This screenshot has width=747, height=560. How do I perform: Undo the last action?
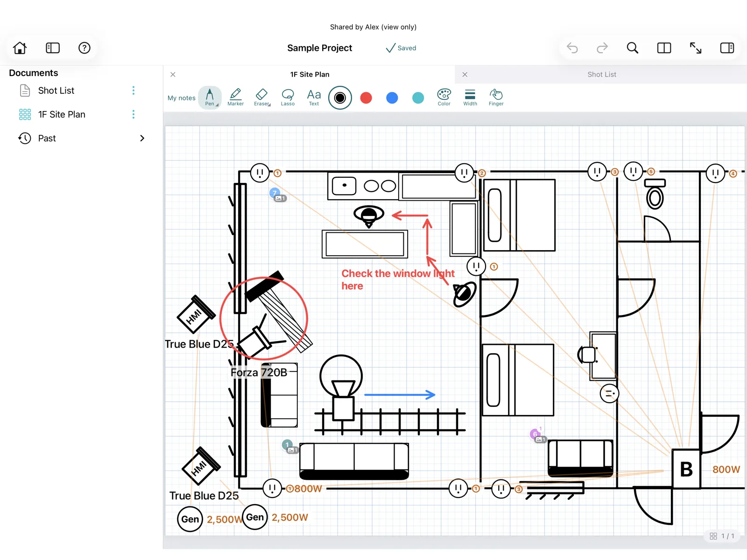point(572,48)
